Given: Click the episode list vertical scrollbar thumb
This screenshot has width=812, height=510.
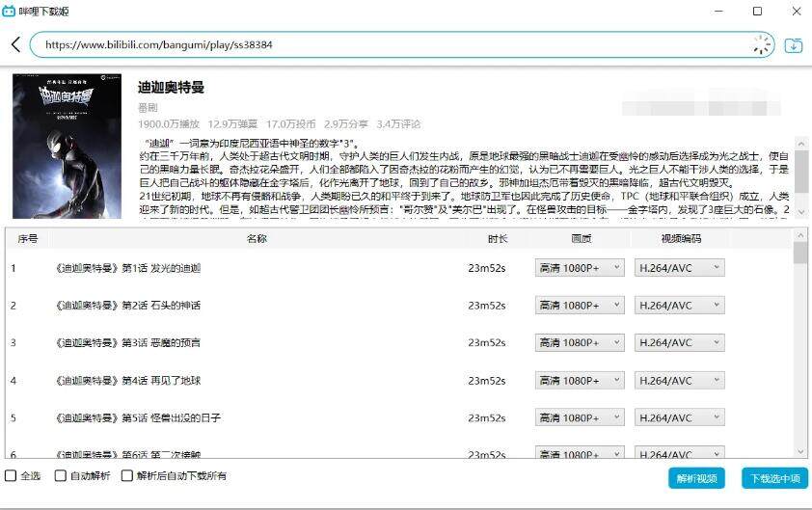Looking at the screenshot, I should click(x=800, y=254).
